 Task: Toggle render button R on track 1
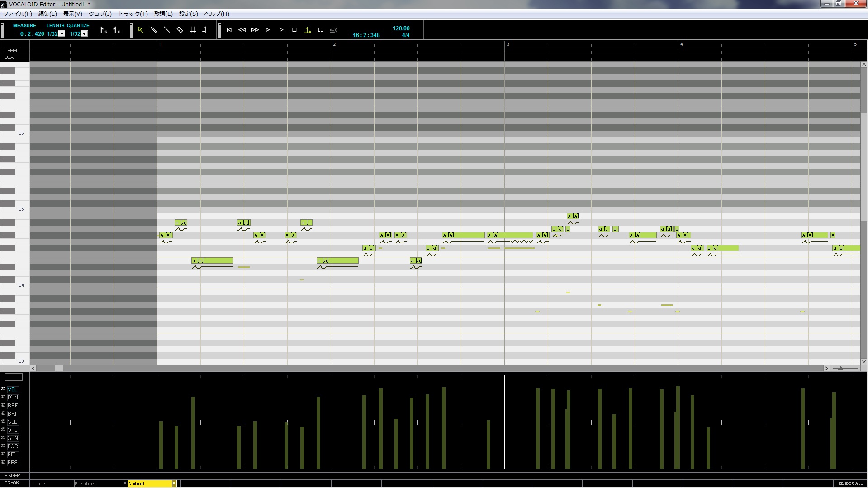(x=76, y=484)
